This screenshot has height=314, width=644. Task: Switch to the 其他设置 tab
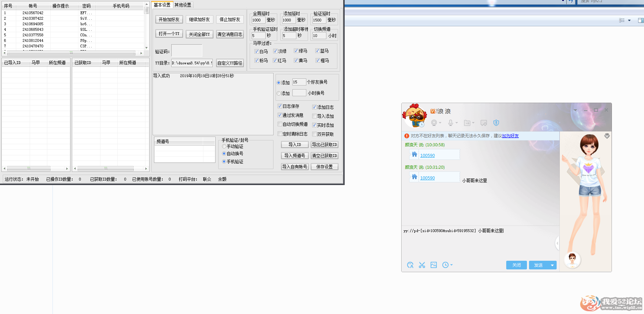pos(183,5)
